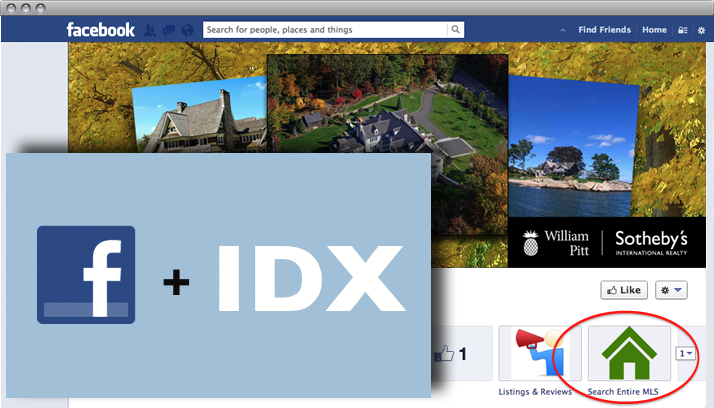Click the Search Entire MLS label
Screen dimensions: 714x408
click(x=623, y=392)
